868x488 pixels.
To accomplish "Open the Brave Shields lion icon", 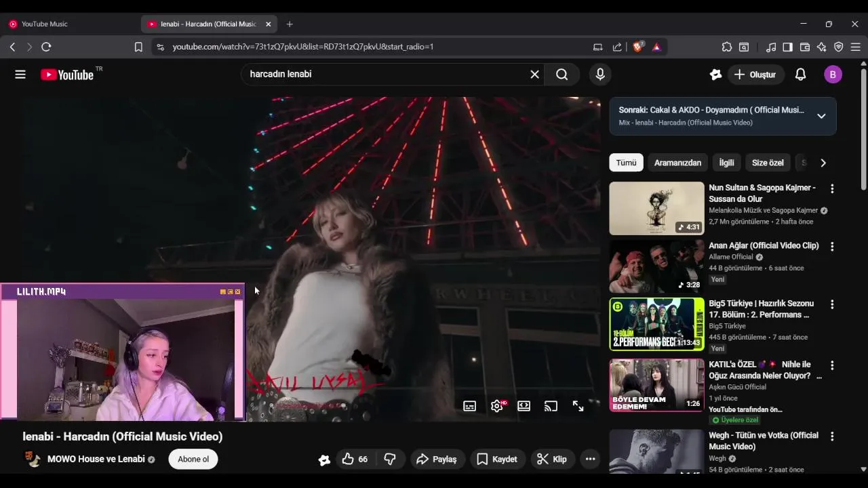I will coord(638,47).
